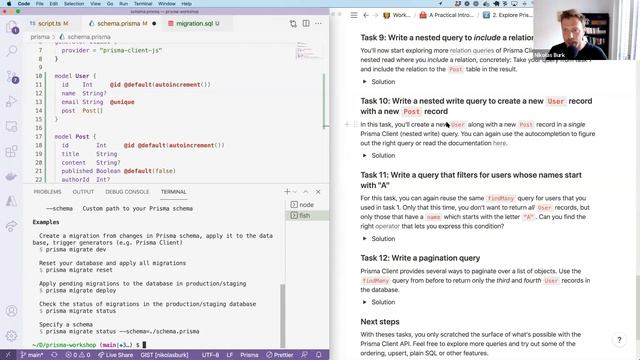640x360 pixels.
Task: Click Prisma language mode in status bar
Action: tap(249, 355)
